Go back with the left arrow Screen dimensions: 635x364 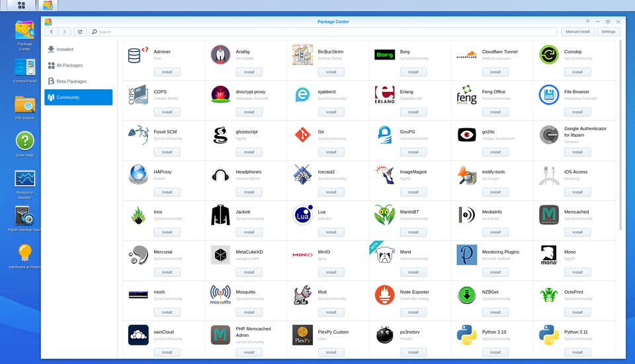tap(51, 32)
